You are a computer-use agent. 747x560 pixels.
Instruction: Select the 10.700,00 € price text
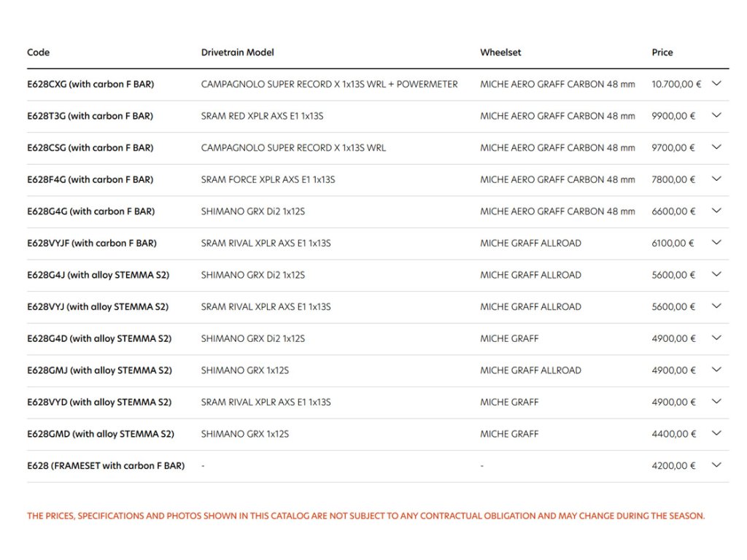click(676, 85)
